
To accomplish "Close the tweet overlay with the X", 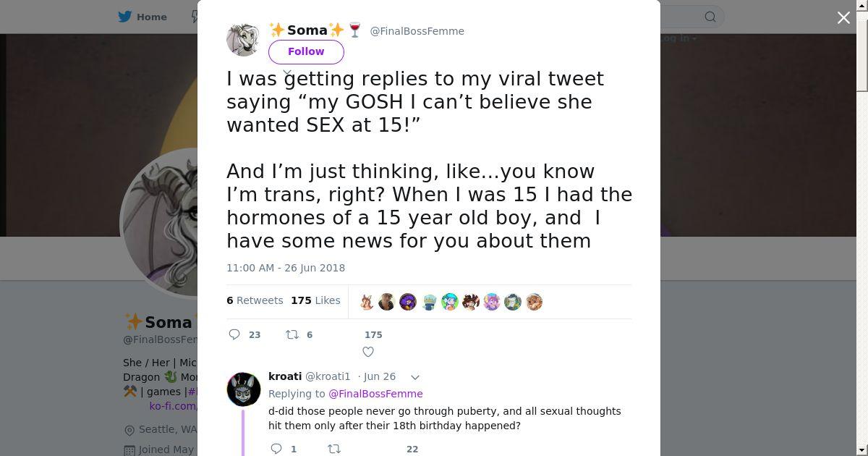I will click(843, 17).
